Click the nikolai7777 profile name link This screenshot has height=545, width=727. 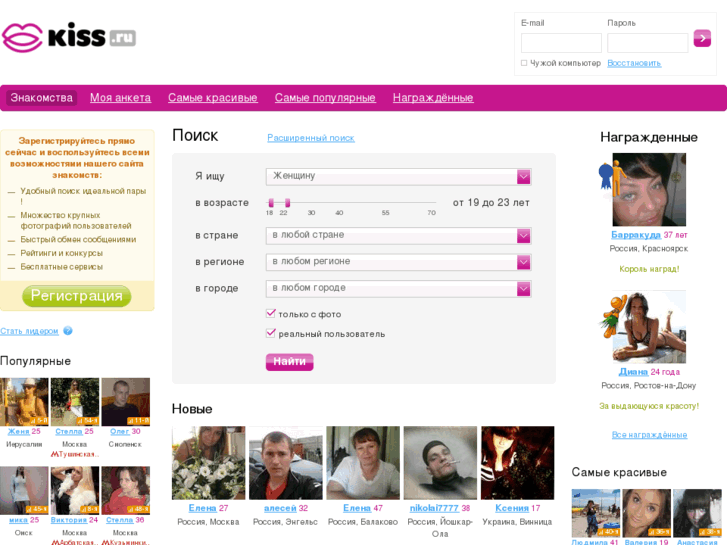434,508
